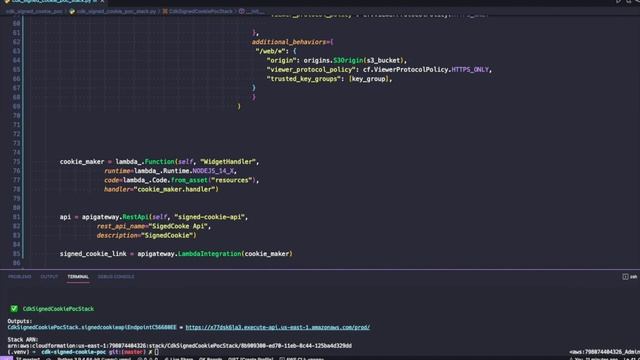Click the terminal prompt cdk-signed-cookie-poc directory

(73, 352)
